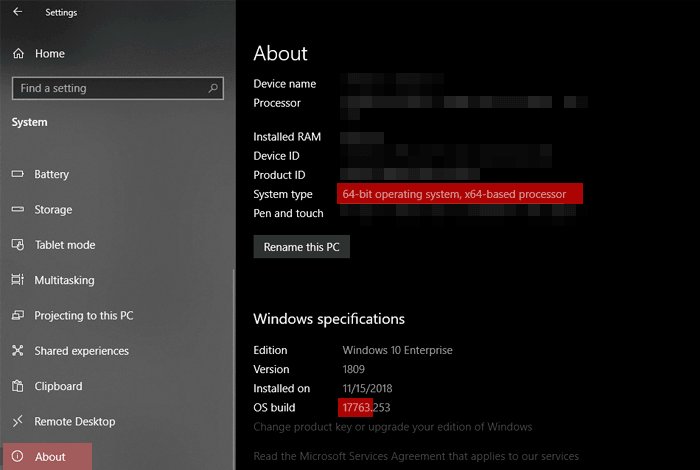Click the Edition label

point(270,350)
